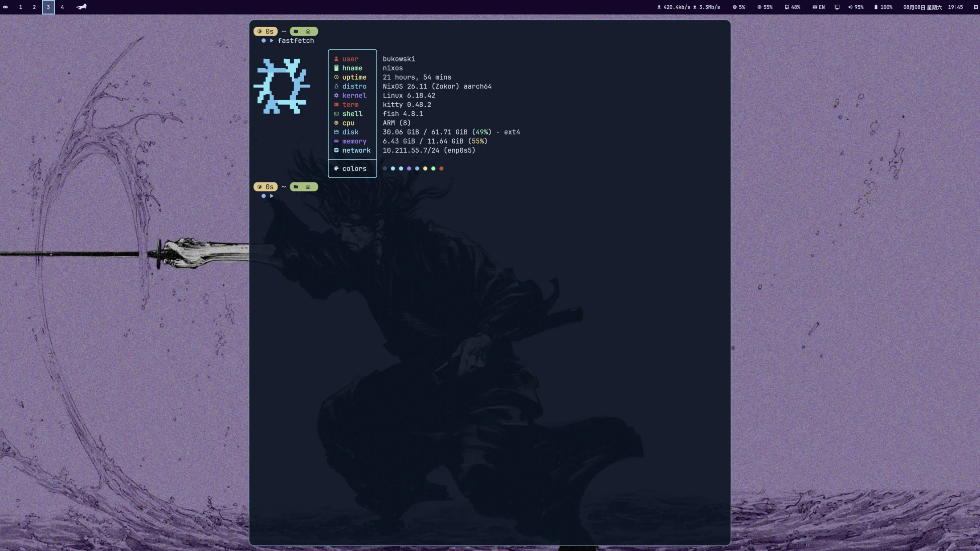Click the network IP icon
The height and width of the screenshot is (551, 980).
click(336, 150)
